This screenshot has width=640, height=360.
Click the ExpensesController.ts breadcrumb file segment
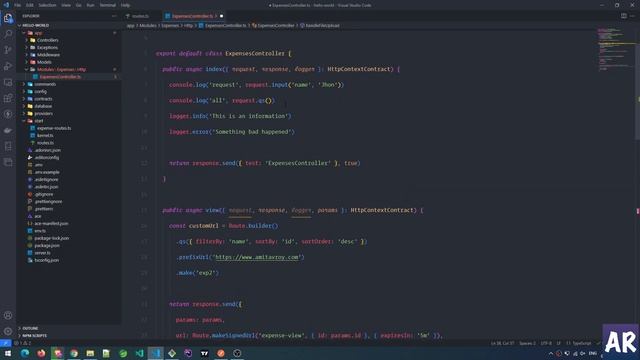click(223, 25)
